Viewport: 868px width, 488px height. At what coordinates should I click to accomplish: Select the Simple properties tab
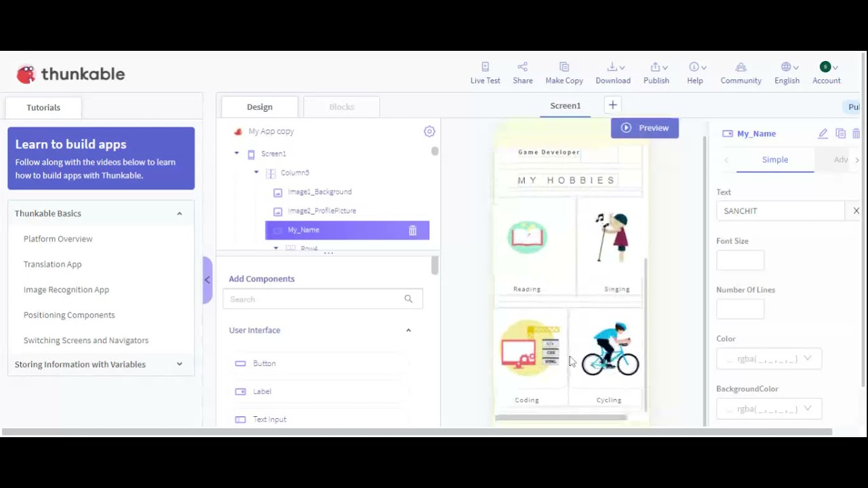(775, 159)
